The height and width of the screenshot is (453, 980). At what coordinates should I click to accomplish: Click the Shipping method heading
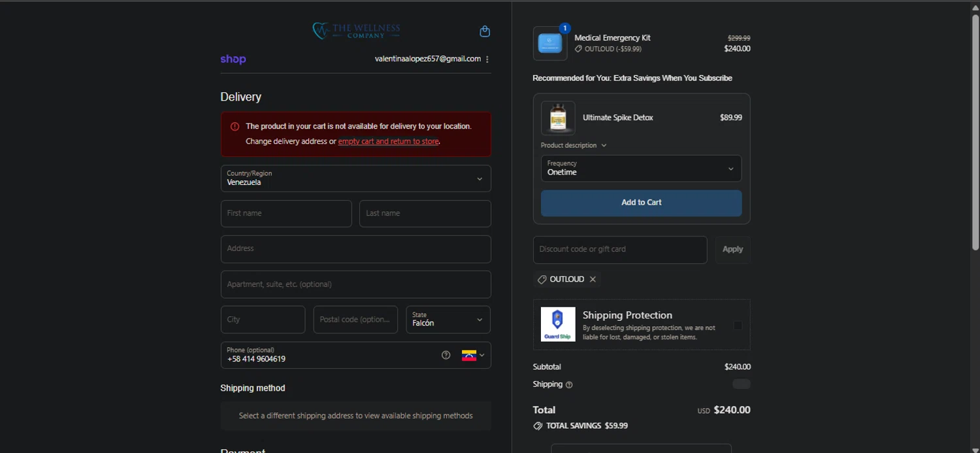point(253,388)
